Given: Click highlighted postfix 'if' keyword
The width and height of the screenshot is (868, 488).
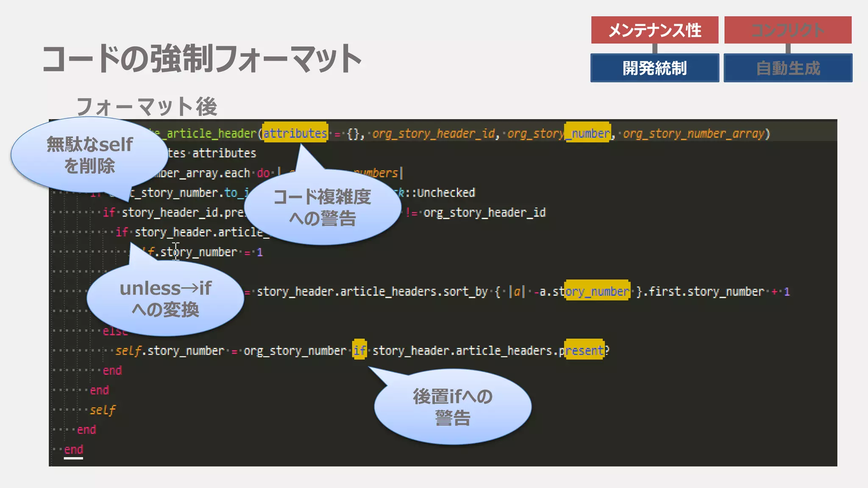Looking at the screenshot, I should [x=359, y=350].
